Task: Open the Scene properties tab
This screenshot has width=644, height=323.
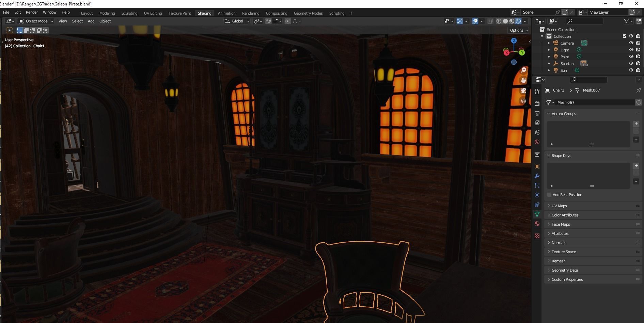Action: pos(537,132)
